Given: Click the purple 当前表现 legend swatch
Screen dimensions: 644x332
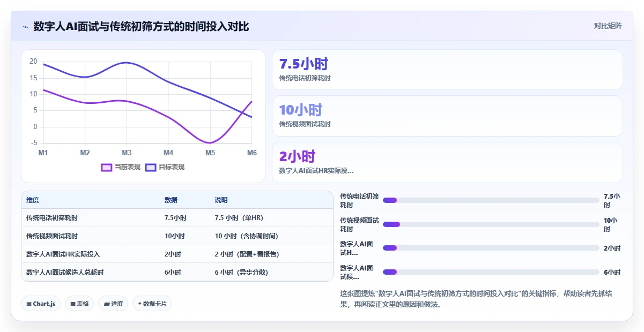Looking at the screenshot, I should click(107, 167).
